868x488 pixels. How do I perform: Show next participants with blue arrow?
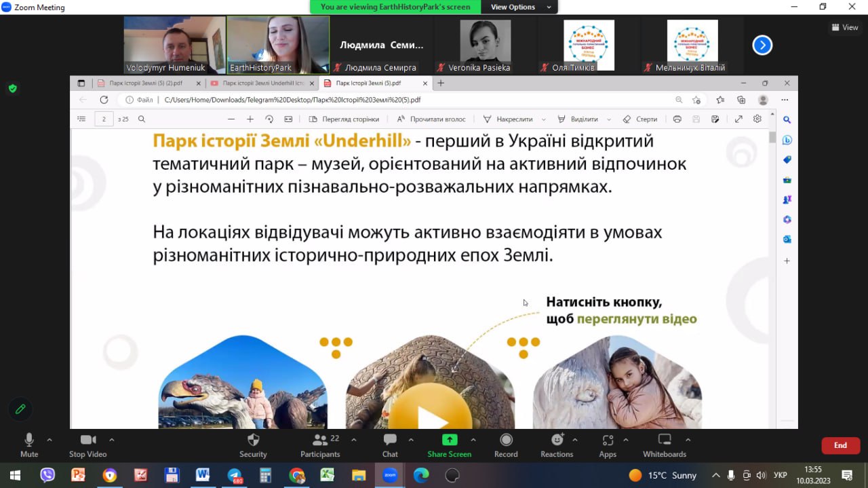(x=762, y=45)
